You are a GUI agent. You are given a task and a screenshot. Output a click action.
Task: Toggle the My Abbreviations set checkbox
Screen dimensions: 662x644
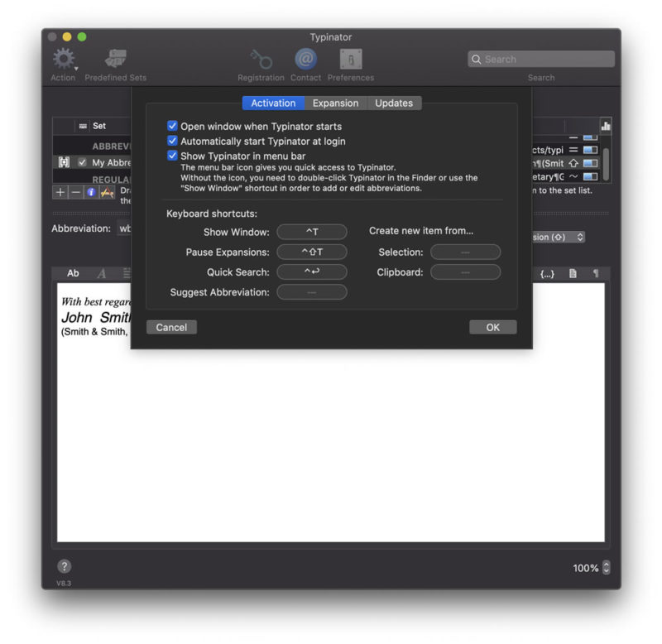pos(82,162)
